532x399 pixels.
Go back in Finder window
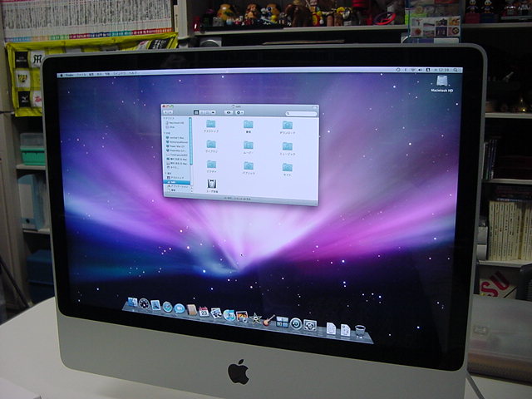(x=166, y=112)
